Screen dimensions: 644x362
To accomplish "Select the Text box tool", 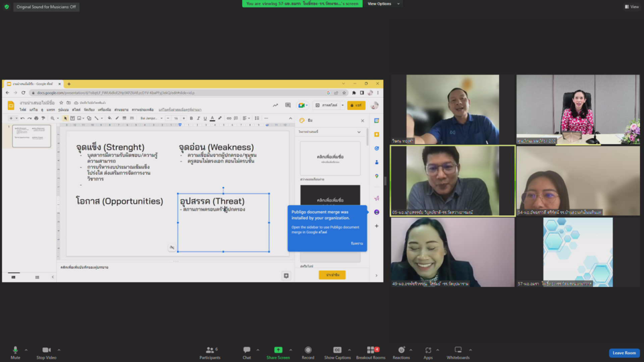I will coord(72,118).
